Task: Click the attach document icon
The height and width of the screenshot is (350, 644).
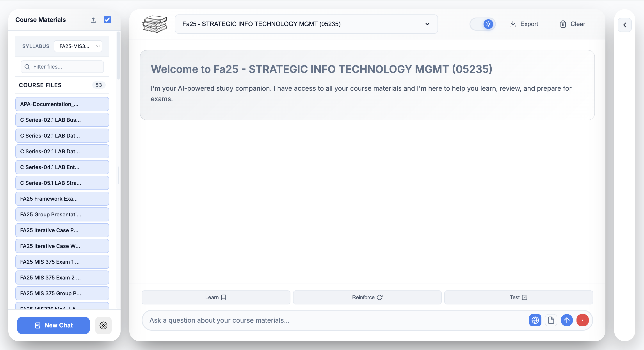Action: (x=551, y=320)
